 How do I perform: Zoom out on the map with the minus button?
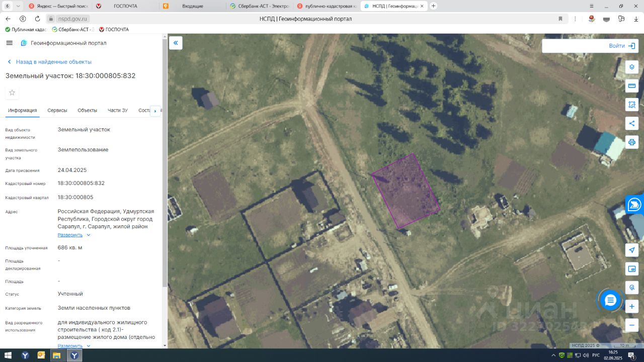pyautogui.click(x=632, y=325)
